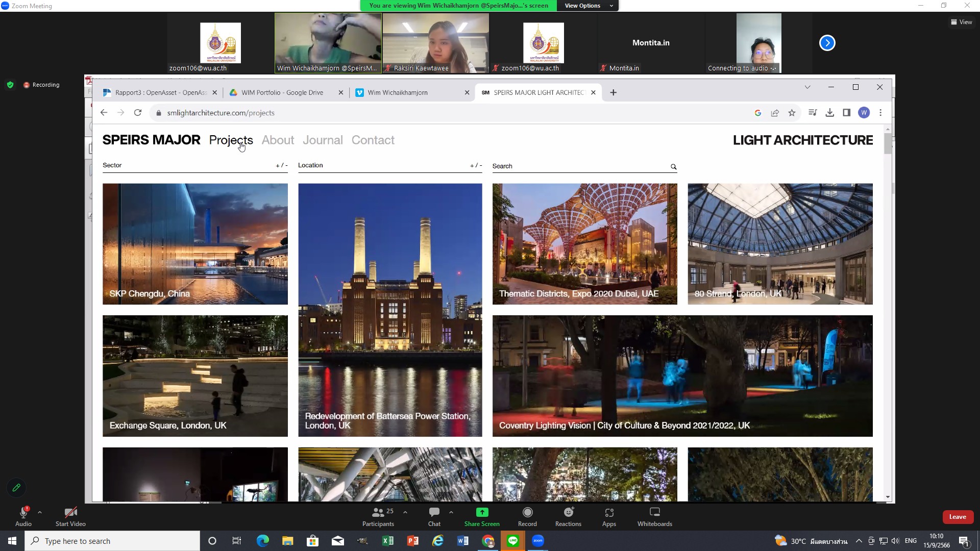Viewport: 980px width, 551px height.
Task: Open the Chat panel icon
Action: click(x=434, y=513)
